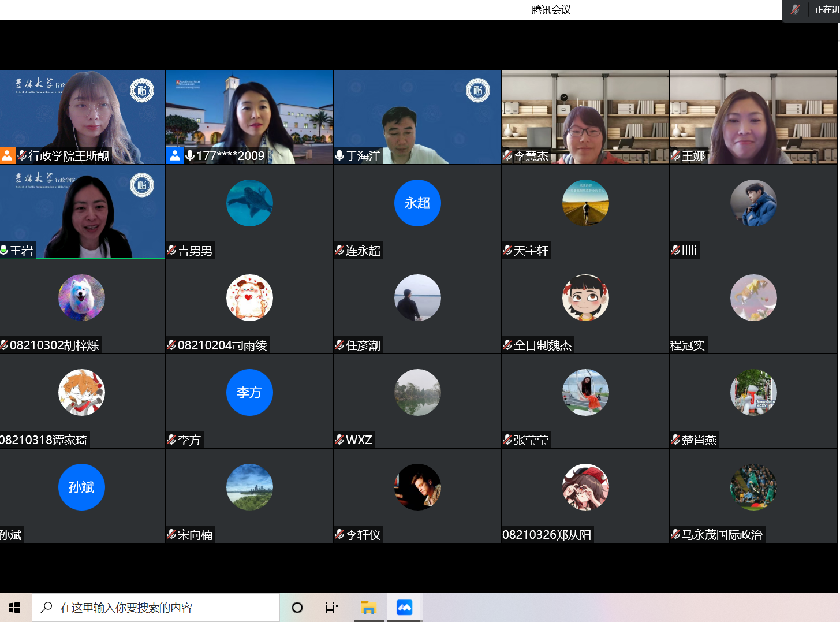Click the blue 永超 avatar circle

tap(417, 203)
